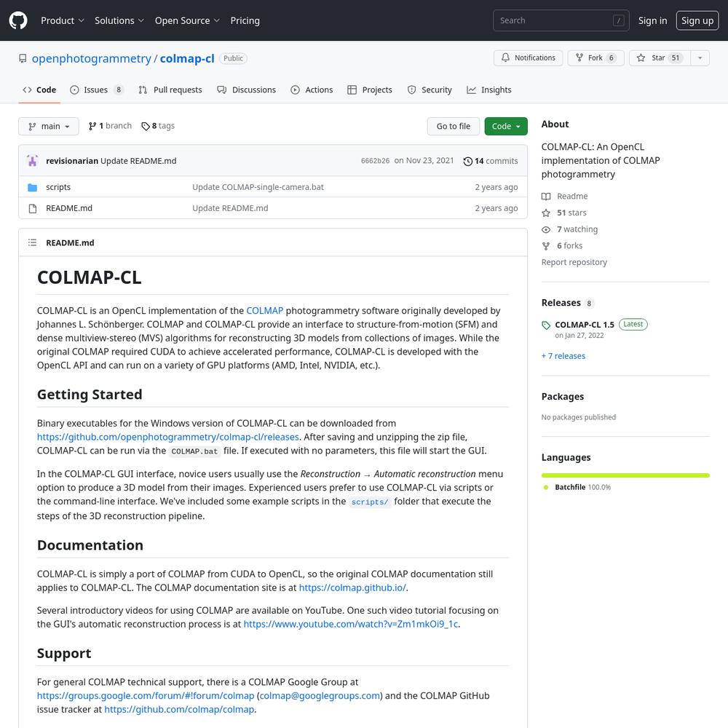Open the Pricing page

click(245, 20)
